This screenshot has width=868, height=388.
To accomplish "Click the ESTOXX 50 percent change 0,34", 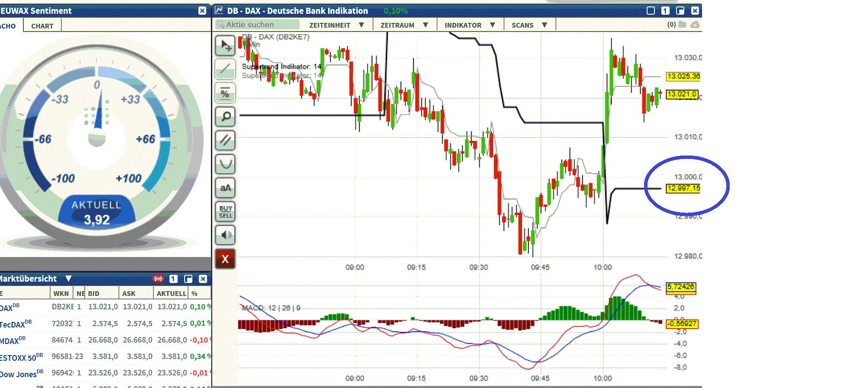I will click(x=200, y=356).
